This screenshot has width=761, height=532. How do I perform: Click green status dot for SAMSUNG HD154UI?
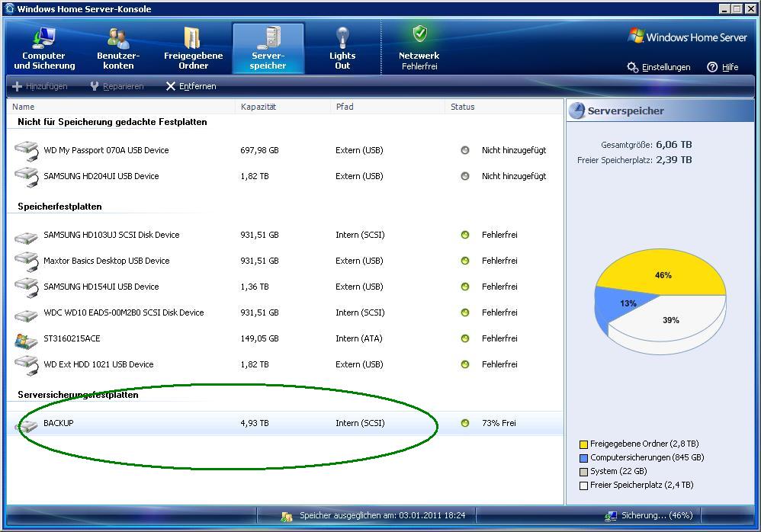[465, 287]
